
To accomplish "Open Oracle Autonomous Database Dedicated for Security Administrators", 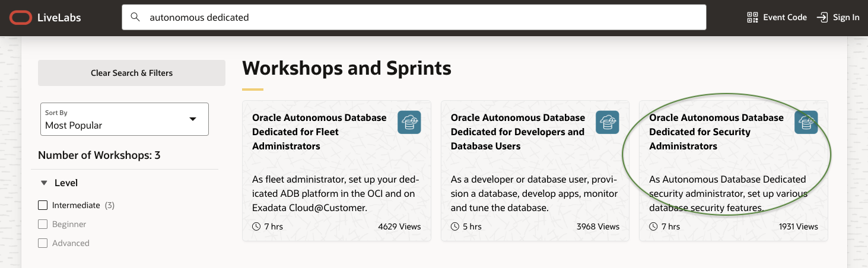I will (716, 132).
